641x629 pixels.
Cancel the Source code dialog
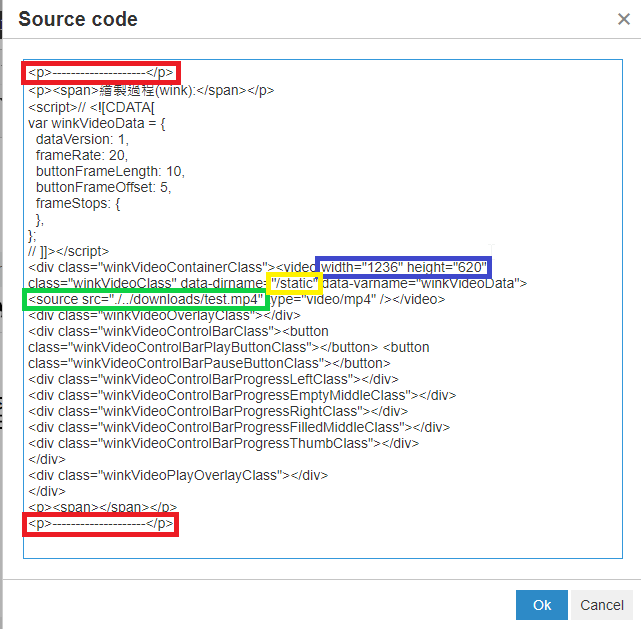coord(602,605)
